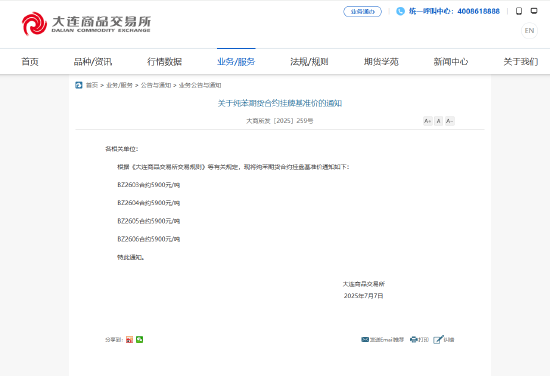Click the document number 大商所发〔2025〕259号
Screen dimensions: 550x376
click(x=280, y=121)
